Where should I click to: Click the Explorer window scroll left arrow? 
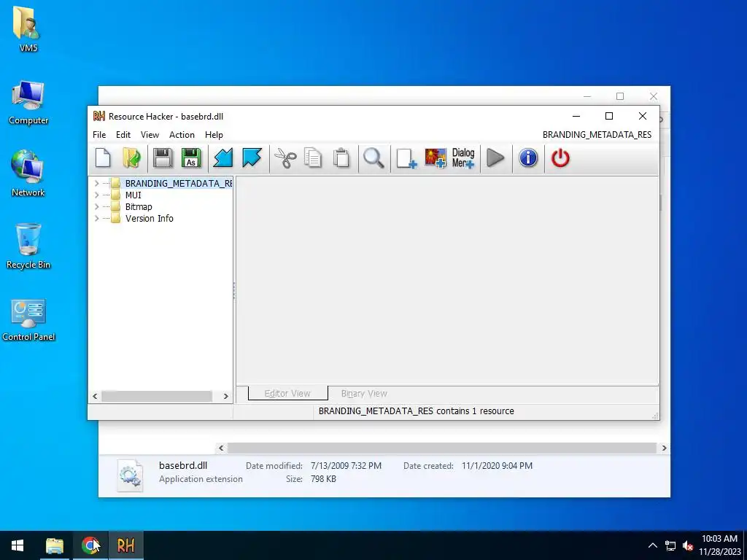click(220, 448)
